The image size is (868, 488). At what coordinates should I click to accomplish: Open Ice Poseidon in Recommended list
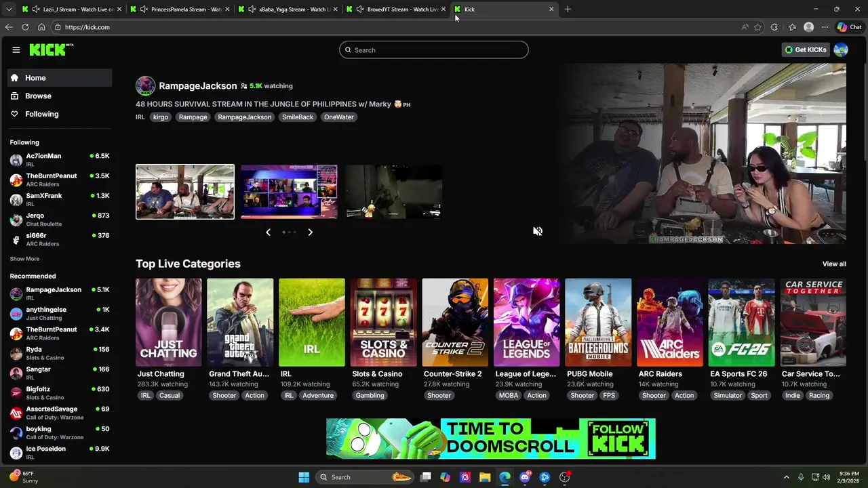[60, 453]
